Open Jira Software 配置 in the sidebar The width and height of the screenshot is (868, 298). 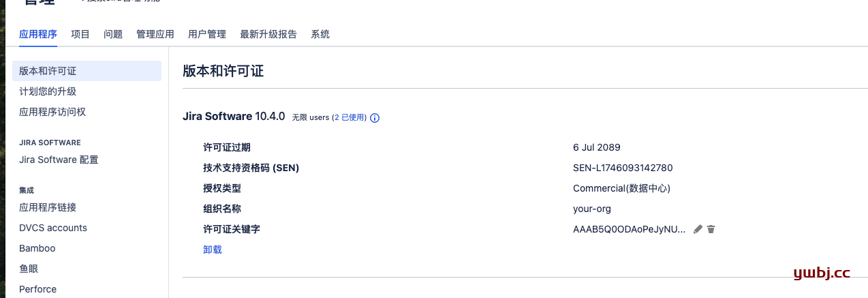(59, 160)
